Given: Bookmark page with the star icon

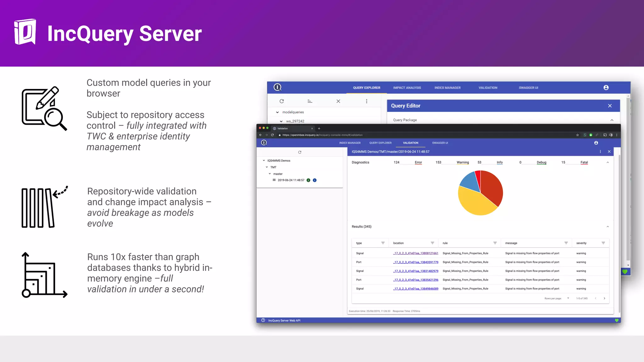Looking at the screenshot, I should click(x=577, y=135).
